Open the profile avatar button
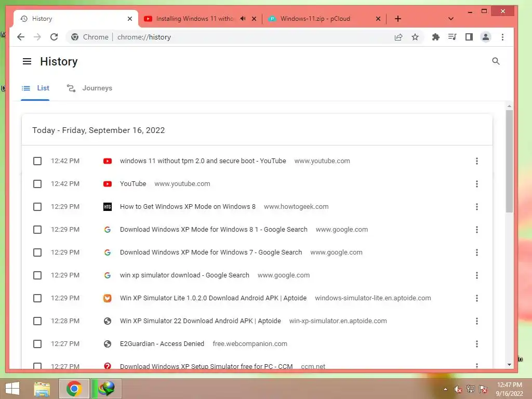532x399 pixels. point(486,37)
